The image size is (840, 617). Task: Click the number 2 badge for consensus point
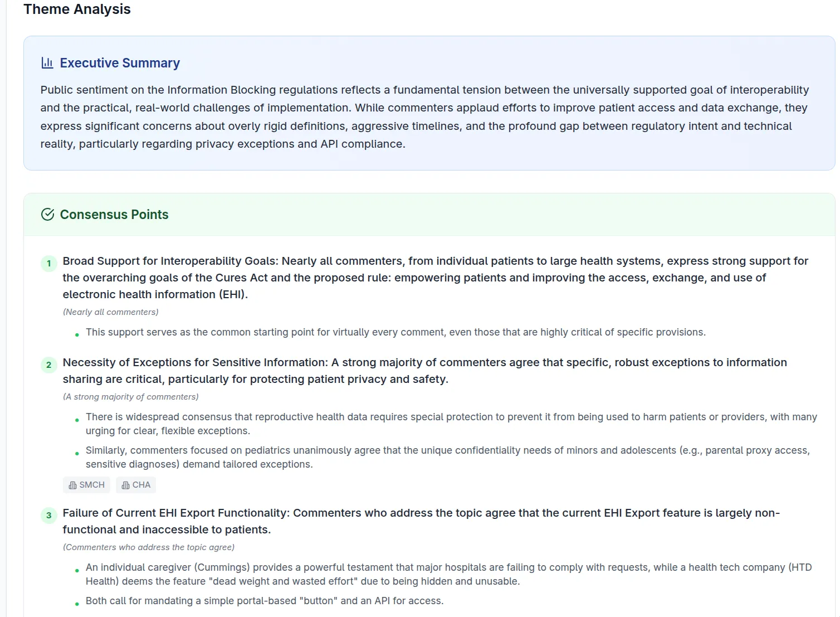coord(49,365)
